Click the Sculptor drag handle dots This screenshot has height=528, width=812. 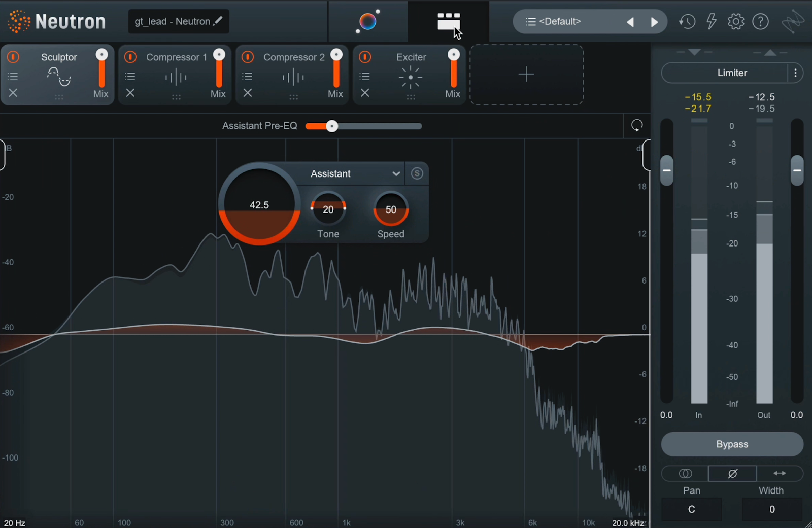tap(59, 97)
